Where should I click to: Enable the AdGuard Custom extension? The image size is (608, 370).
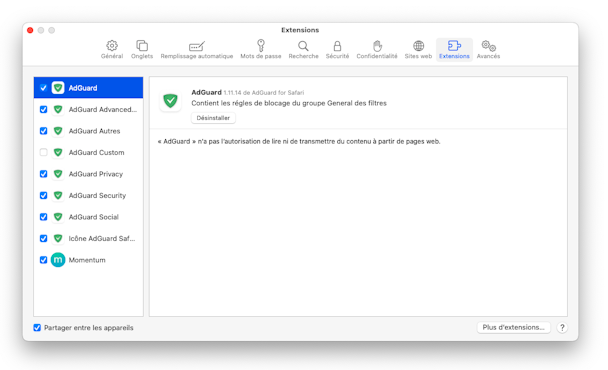(43, 152)
